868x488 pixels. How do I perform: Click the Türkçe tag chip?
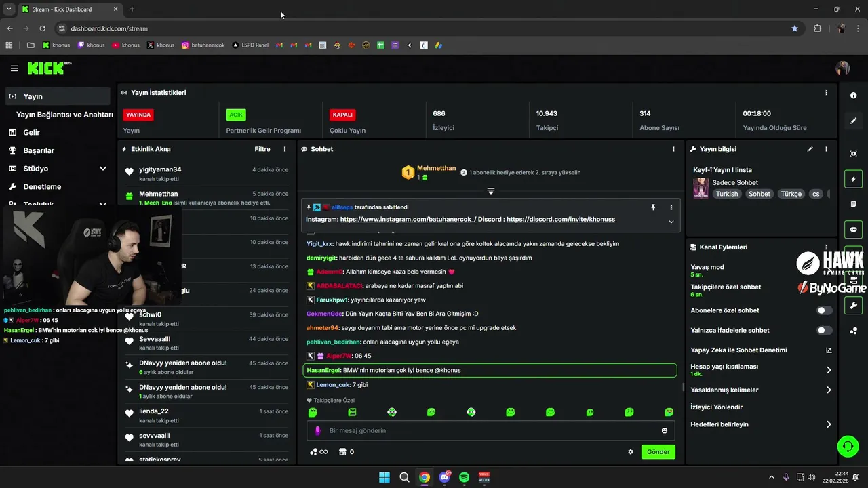coord(791,194)
